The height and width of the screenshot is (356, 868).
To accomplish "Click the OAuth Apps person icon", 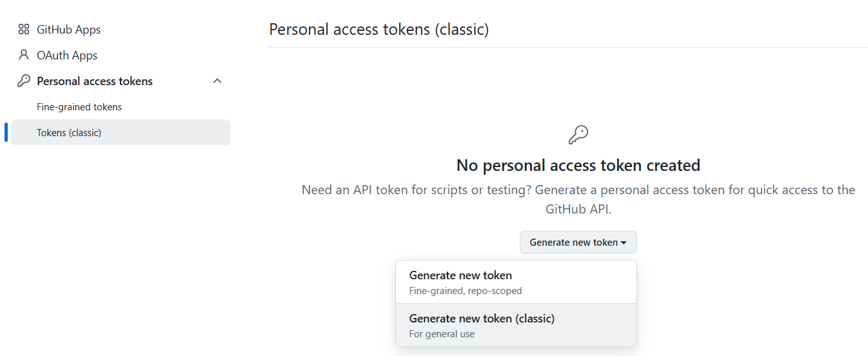I will 24,55.
